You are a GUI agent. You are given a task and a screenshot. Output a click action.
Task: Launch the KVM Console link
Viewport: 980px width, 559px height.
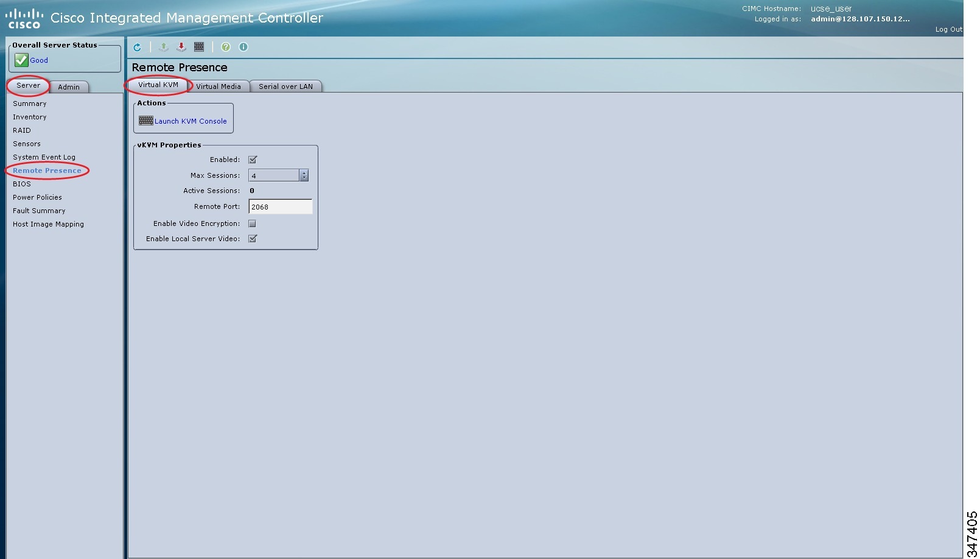[189, 121]
